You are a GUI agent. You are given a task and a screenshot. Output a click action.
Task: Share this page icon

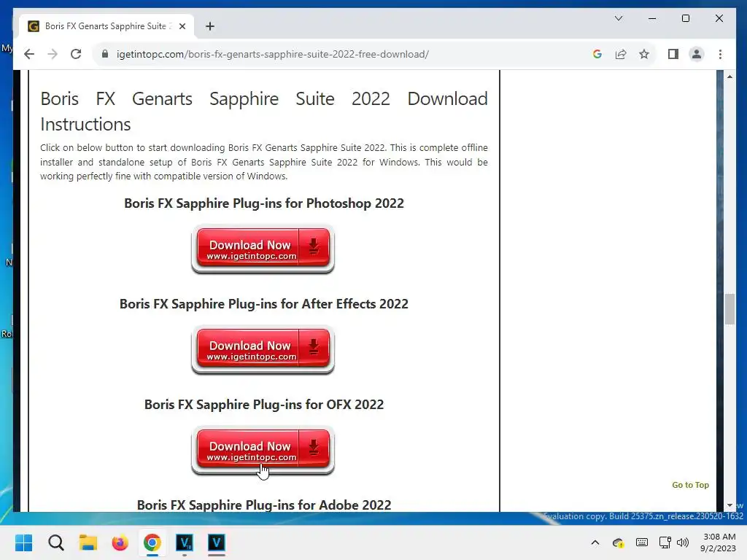click(621, 54)
